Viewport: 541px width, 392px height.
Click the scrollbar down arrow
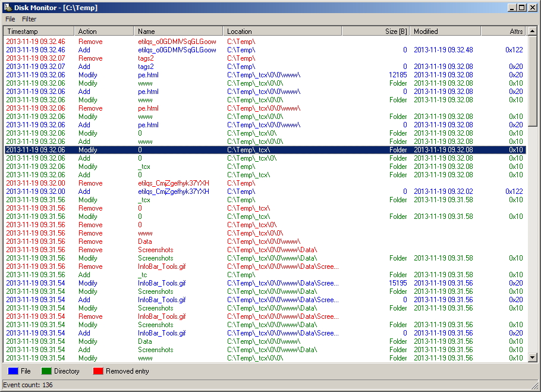click(x=532, y=357)
